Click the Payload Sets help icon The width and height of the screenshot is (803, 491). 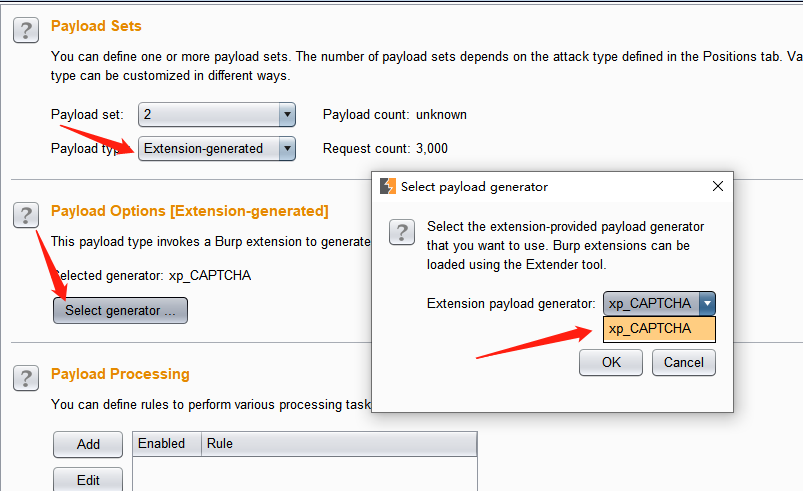pyautogui.click(x=26, y=30)
